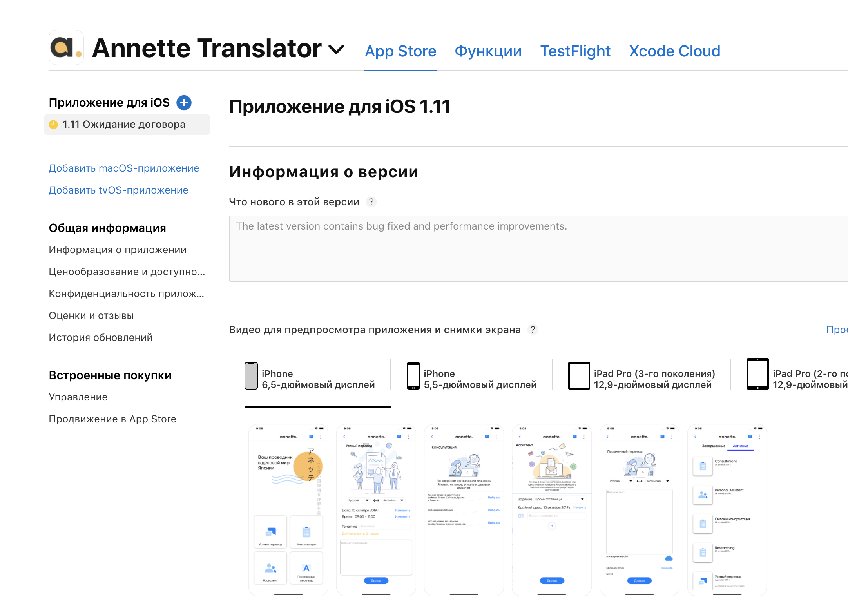Open help icon for preview video and screenshots

pos(533,330)
